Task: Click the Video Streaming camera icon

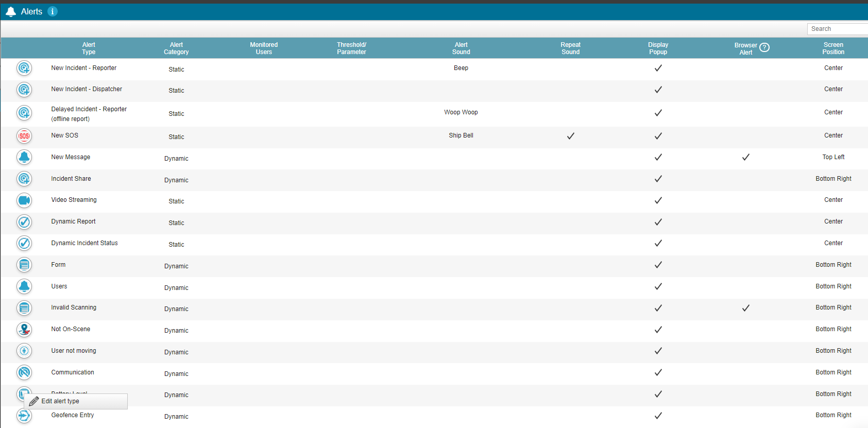Action: pos(24,200)
